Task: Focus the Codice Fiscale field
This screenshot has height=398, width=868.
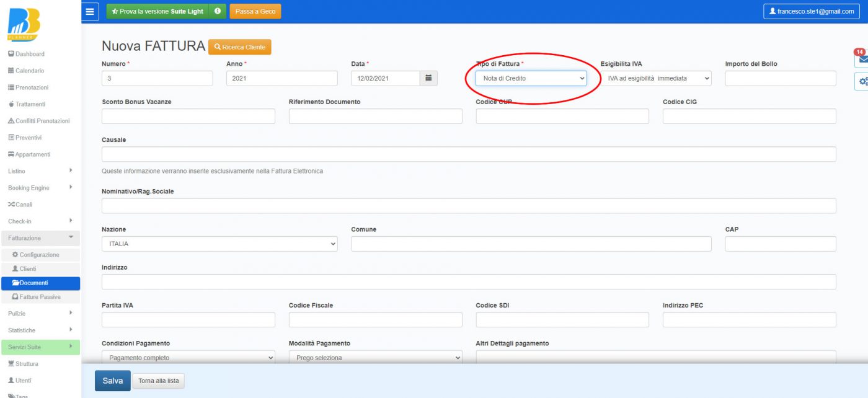Action: pyautogui.click(x=376, y=319)
